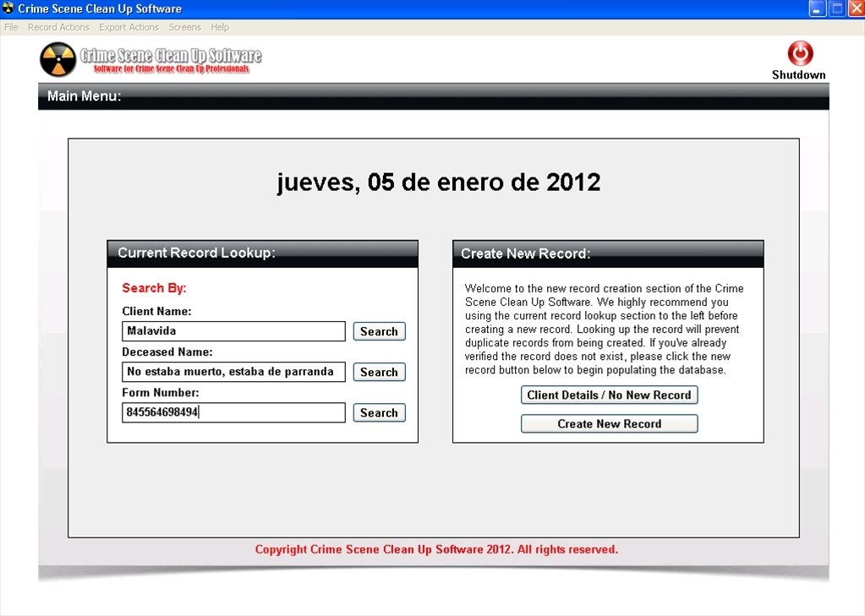The image size is (865, 616).
Task: Click the Create New Record button
Action: 609,423
